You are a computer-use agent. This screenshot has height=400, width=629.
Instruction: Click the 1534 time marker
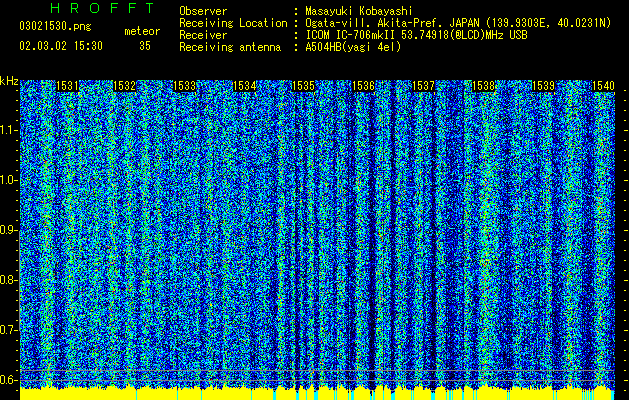(244, 86)
